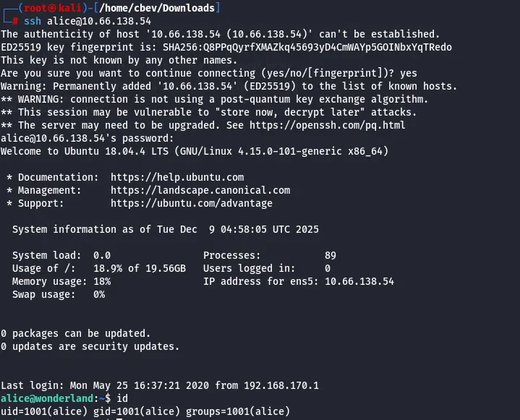Open the ubuntu.com/advantage support link
The image size is (520, 420).
coord(192,203)
